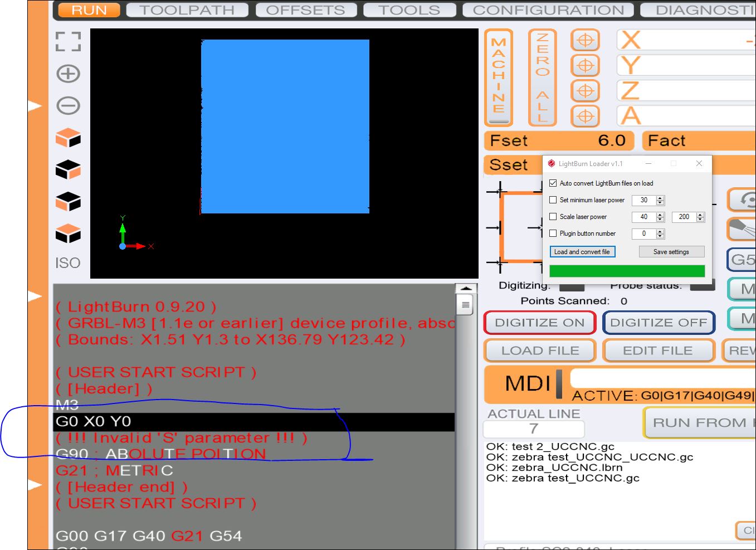
Task: Select G-code line starting '( Bounds: X1.51'
Action: point(230,339)
